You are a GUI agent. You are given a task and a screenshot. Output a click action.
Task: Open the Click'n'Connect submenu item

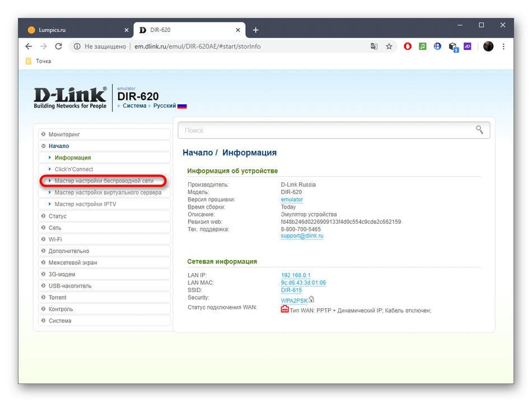coord(104,169)
